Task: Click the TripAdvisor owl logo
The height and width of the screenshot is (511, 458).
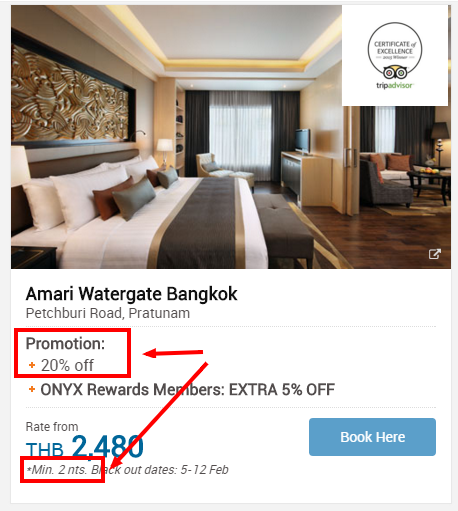Action: coord(395,72)
